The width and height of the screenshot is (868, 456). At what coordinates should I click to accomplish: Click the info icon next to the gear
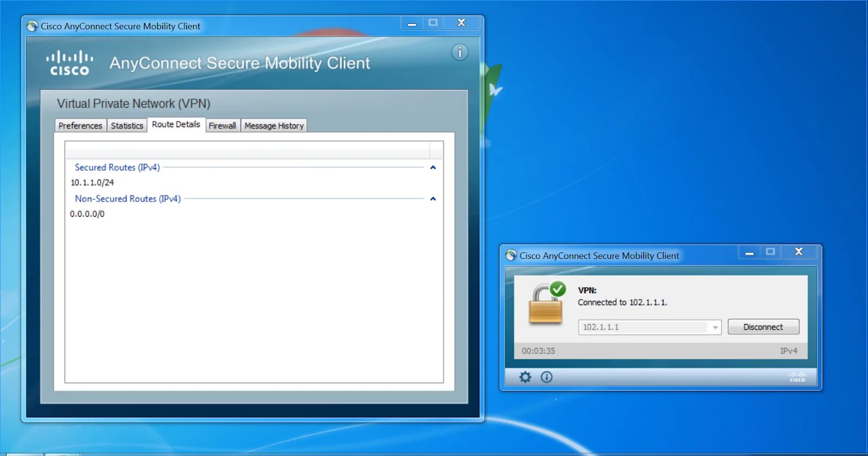(546, 377)
